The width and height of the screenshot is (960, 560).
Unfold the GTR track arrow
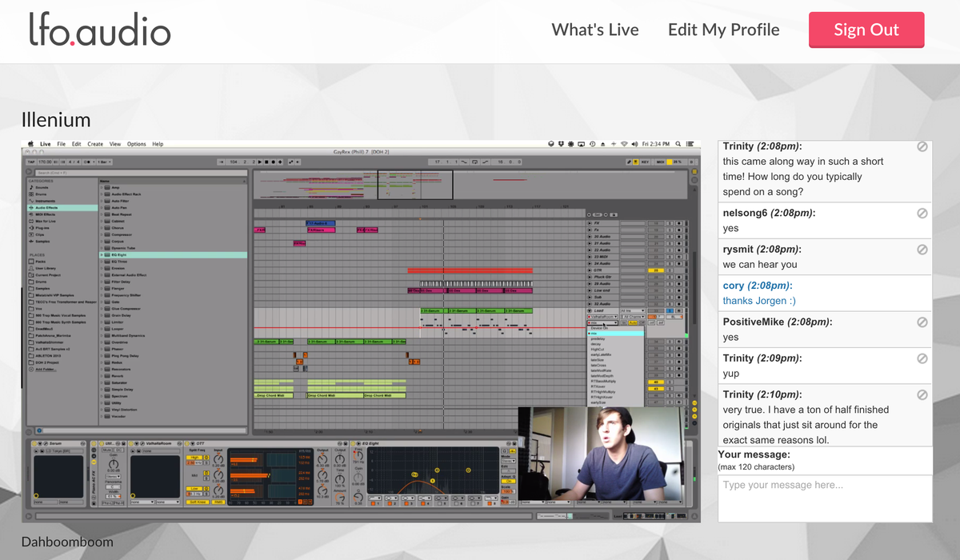589,270
